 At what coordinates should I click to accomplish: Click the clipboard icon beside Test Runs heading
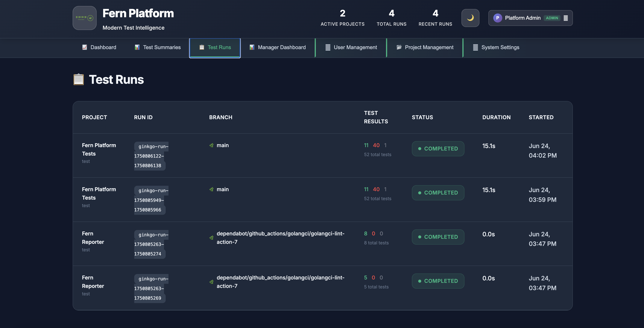78,79
